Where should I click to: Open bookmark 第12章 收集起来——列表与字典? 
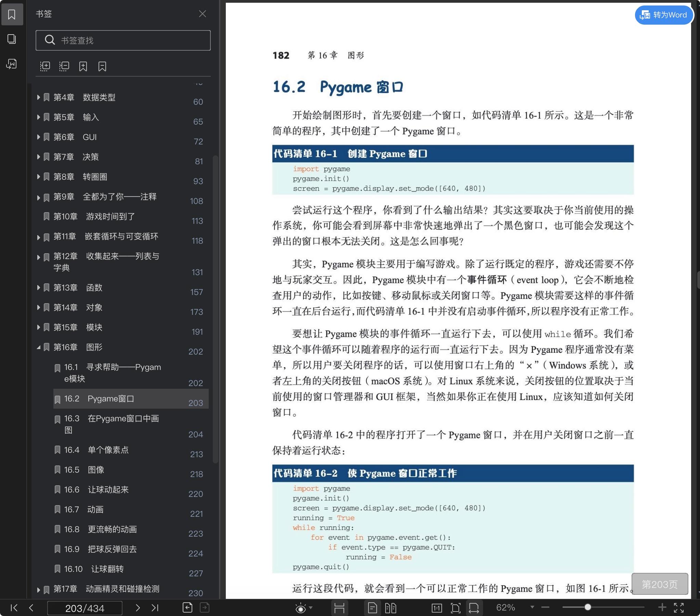point(106,262)
